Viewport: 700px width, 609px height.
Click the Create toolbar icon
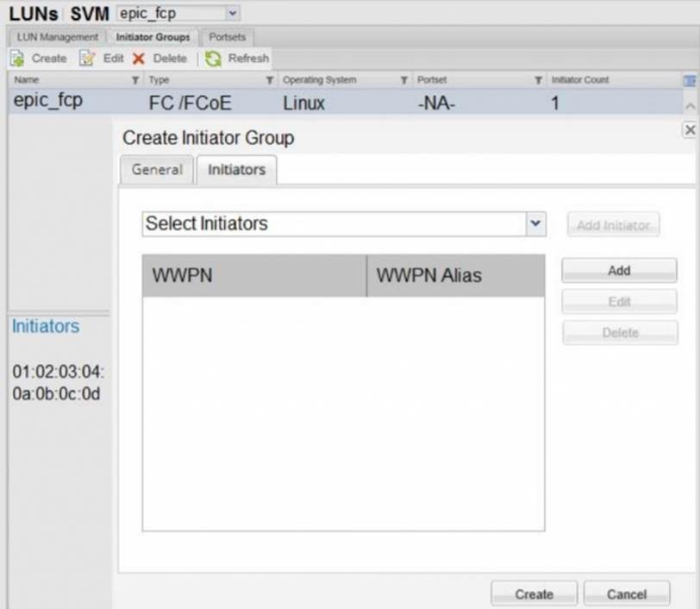click(16, 59)
